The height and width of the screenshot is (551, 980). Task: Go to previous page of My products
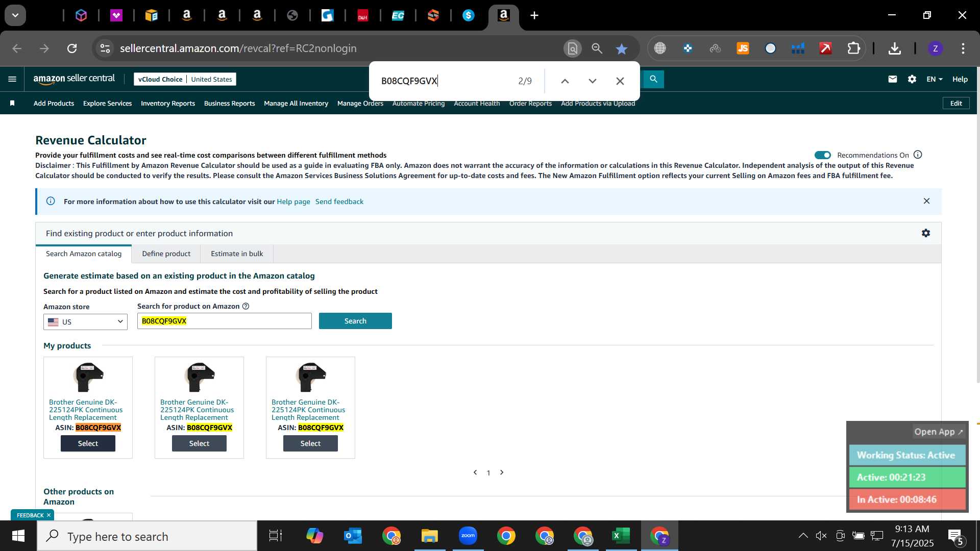(475, 472)
